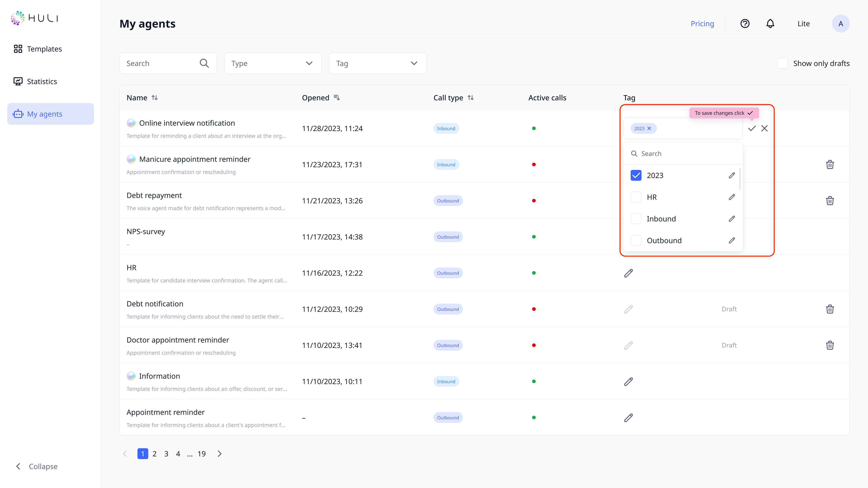Check the Inbound tag checkbox
The image size is (868, 488).
tap(636, 219)
